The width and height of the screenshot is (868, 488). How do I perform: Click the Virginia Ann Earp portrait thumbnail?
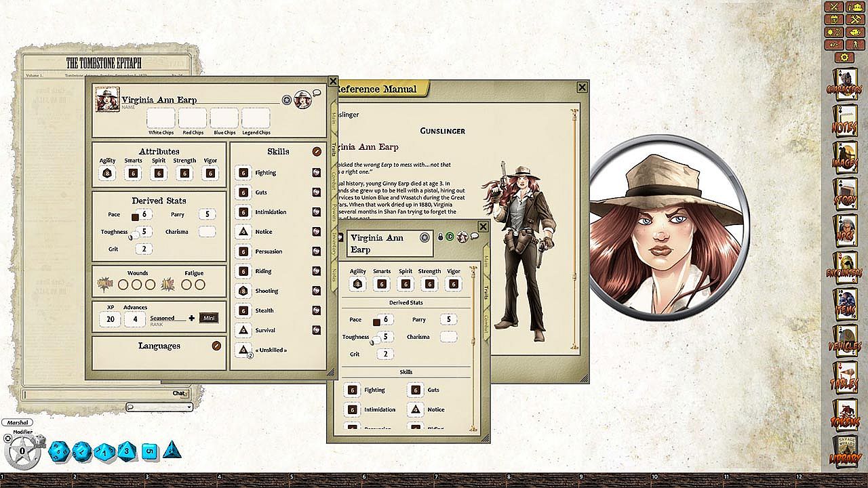(x=107, y=100)
